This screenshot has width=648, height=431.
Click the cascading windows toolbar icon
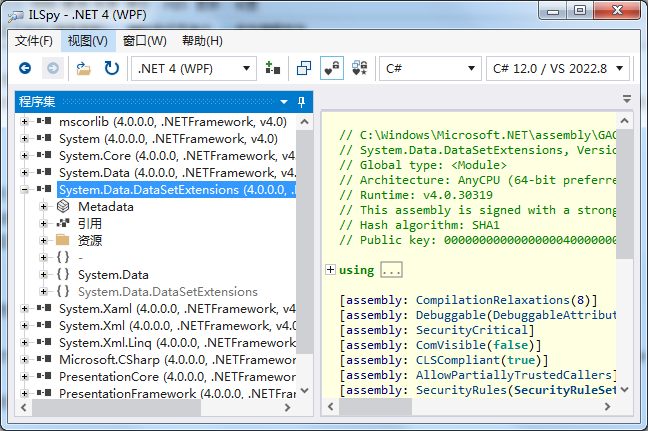(x=304, y=68)
